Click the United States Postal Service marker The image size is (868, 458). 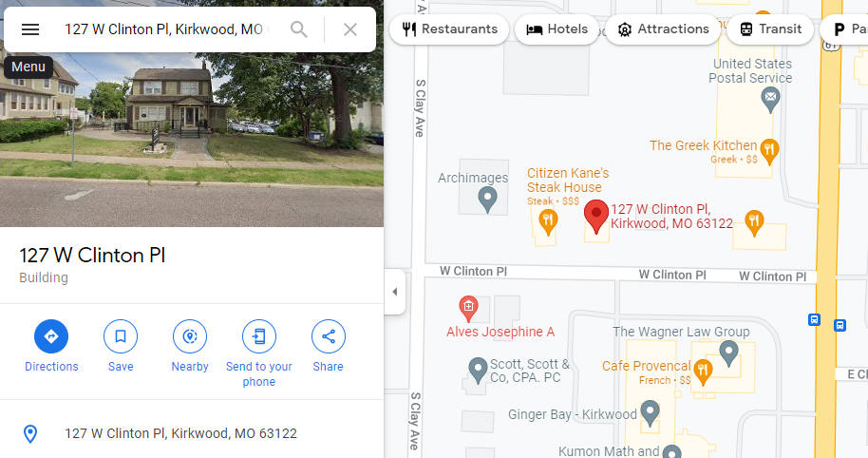coord(770,100)
